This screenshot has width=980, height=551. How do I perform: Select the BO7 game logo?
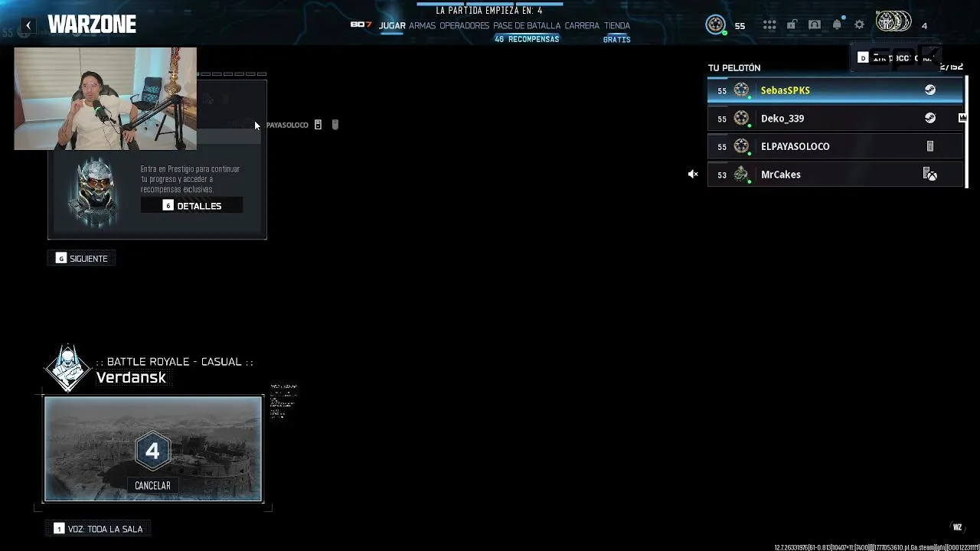tap(361, 25)
